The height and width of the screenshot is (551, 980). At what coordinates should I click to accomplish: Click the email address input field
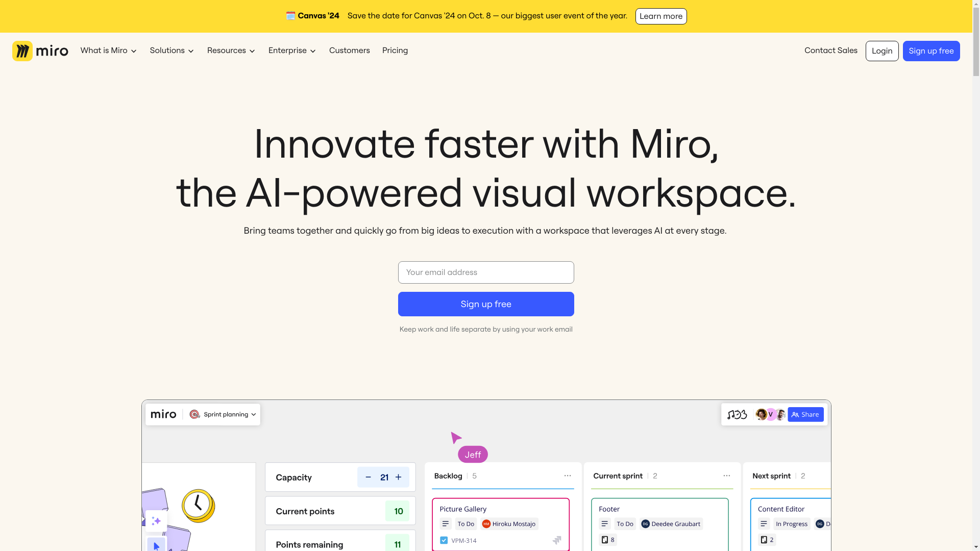point(486,272)
